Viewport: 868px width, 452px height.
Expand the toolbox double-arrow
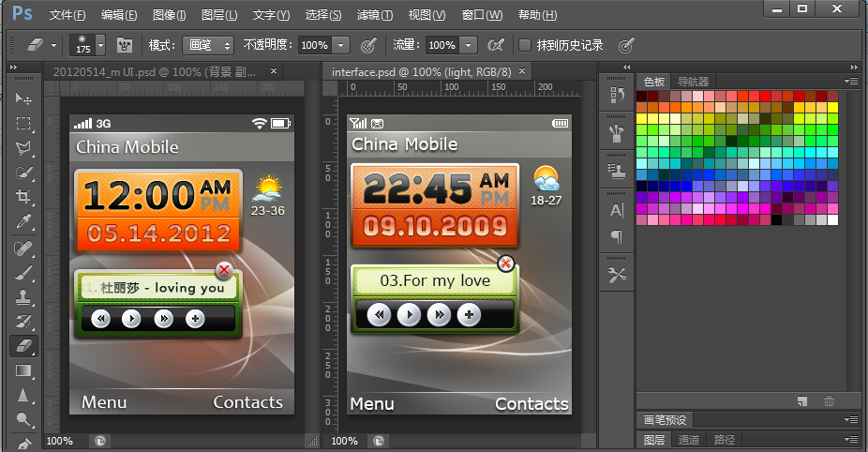tap(14, 67)
